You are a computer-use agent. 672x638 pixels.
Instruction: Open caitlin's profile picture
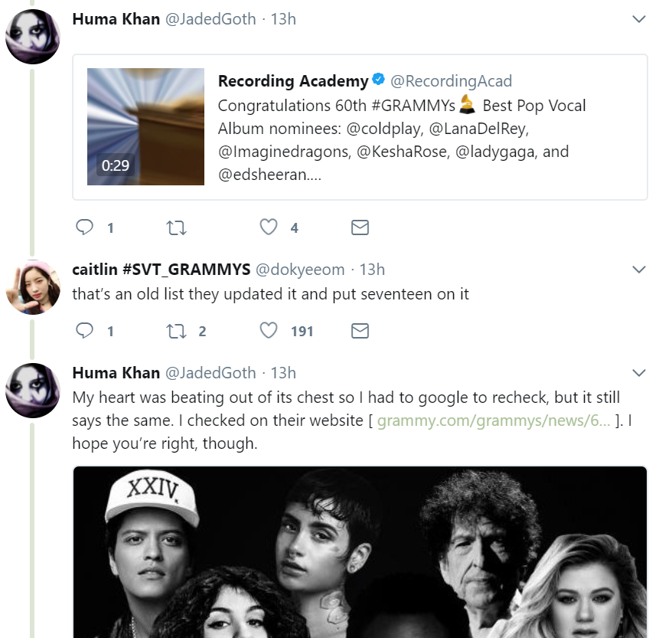pyautogui.click(x=33, y=287)
